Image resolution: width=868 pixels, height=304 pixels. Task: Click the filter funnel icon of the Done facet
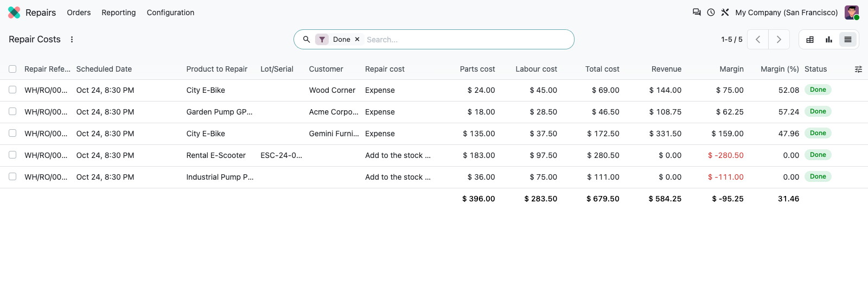pyautogui.click(x=322, y=39)
